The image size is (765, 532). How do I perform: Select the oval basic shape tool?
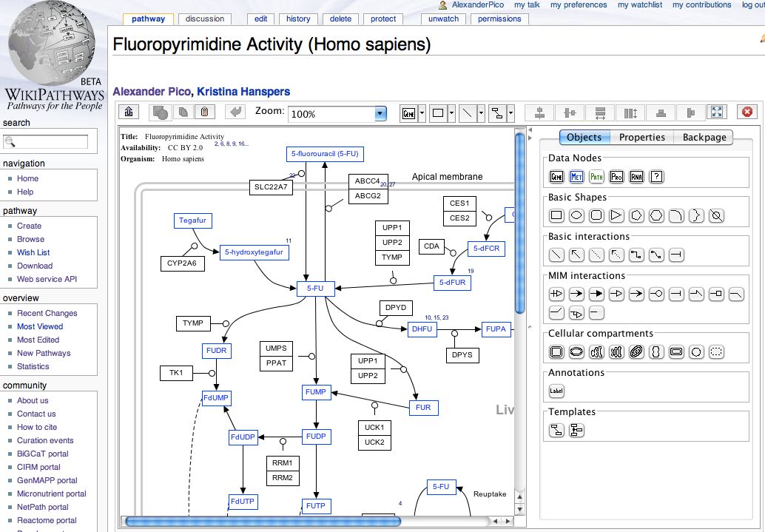tap(578, 215)
